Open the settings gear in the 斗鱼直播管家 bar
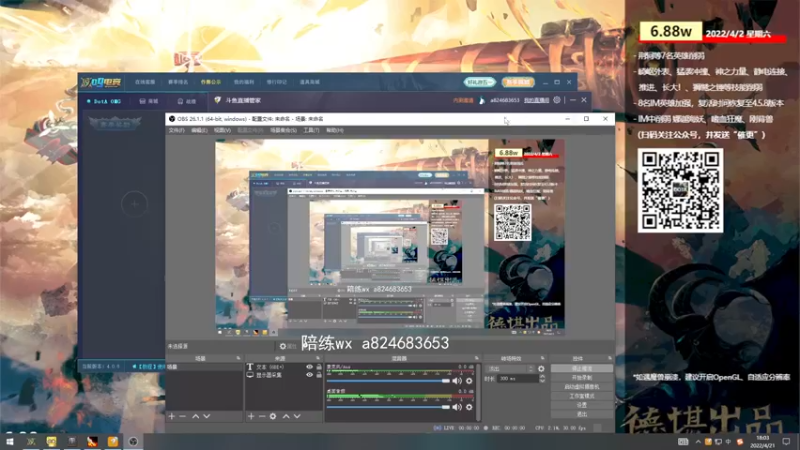 [557, 100]
